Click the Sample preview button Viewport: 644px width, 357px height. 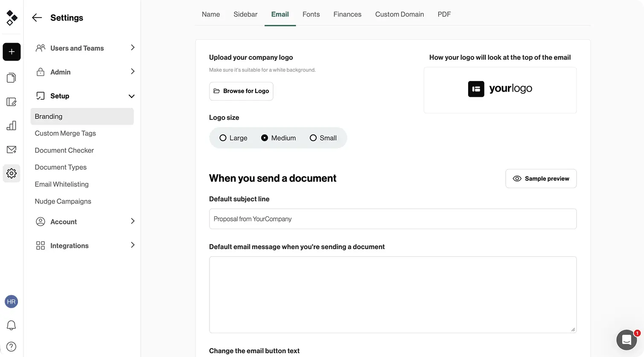(541, 179)
